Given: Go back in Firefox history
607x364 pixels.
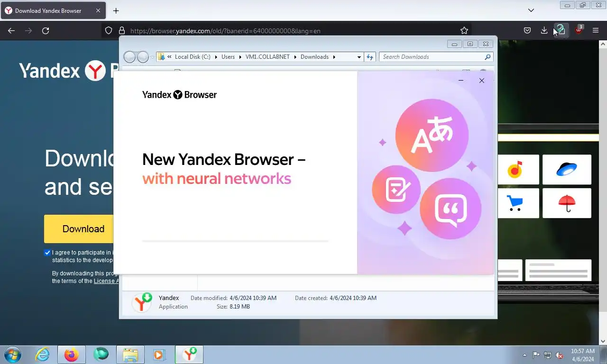Looking at the screenshot, I should [11, 30].
